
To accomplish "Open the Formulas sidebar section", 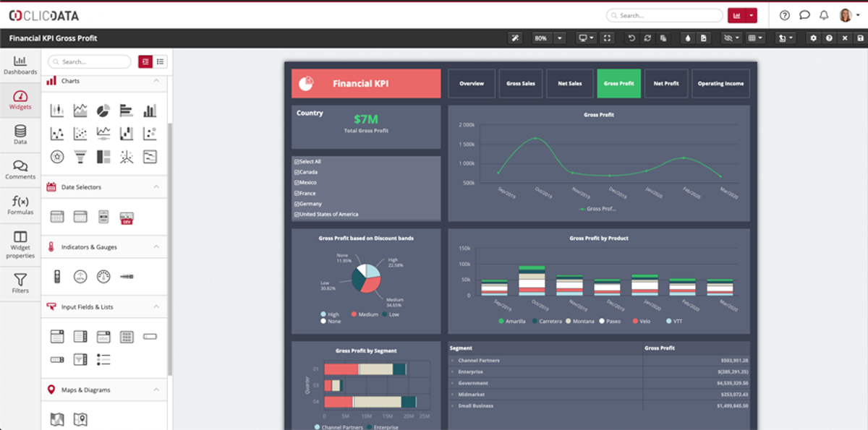I will tap(20, 205).
